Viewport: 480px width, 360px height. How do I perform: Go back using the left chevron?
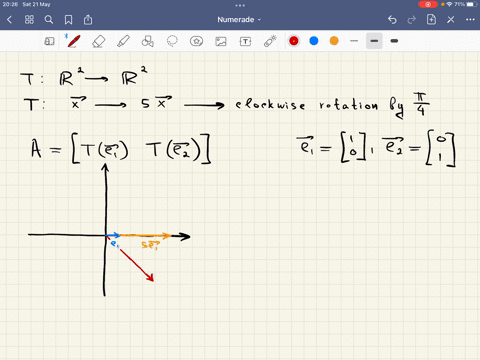click(9, 20)
